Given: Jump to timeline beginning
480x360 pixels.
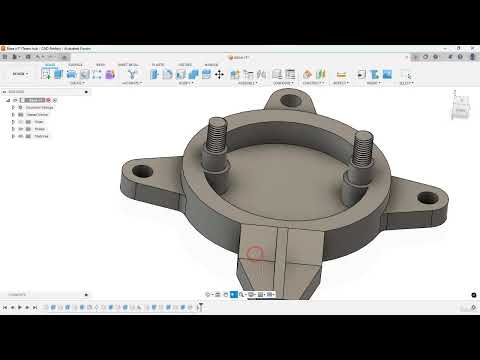Looking at the screenshot, I should pyautogui.click(x=5, y=307).
